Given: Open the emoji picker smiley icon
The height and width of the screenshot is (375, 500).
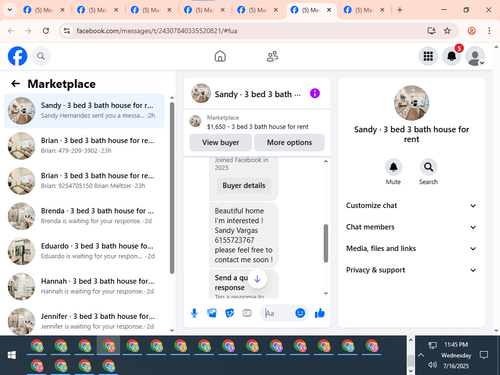Looking at the screenshot, I should point(300,313).
